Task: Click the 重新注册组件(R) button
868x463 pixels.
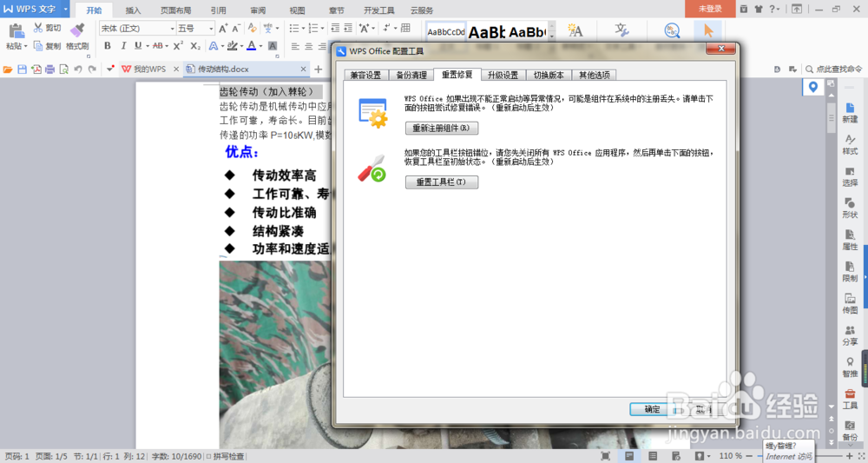Action: 441,128
